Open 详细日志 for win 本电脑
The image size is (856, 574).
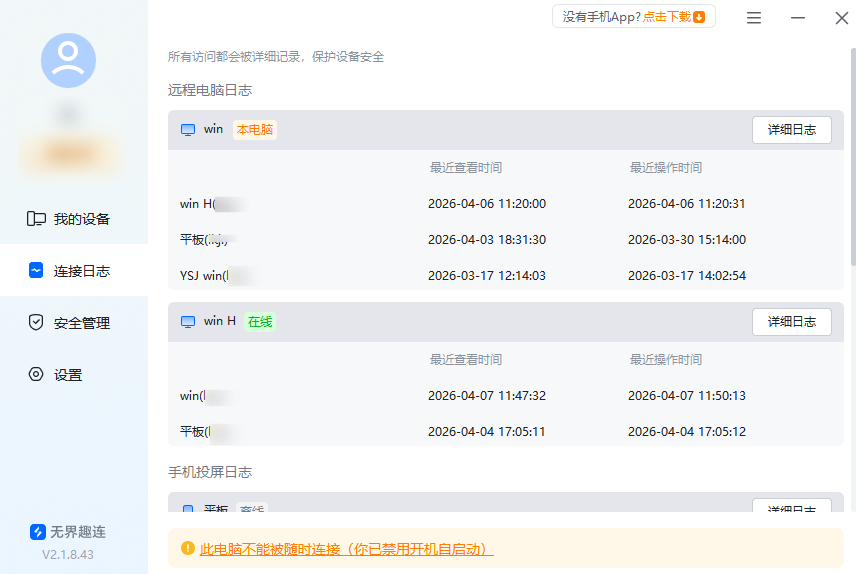791,130
